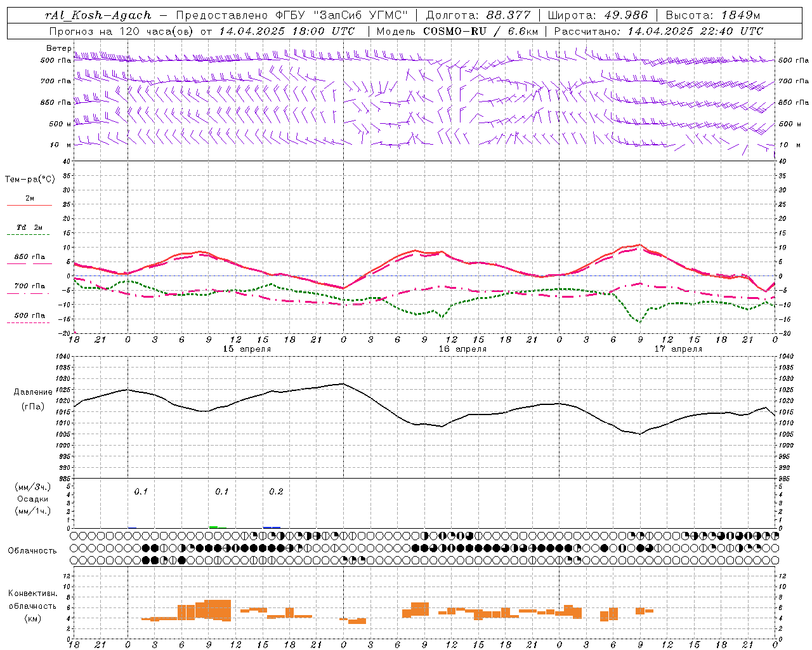The width and height of the screenshot is (812, 650).
Task: Click the (гПа) pressure unit label
Action: (33, 406)
